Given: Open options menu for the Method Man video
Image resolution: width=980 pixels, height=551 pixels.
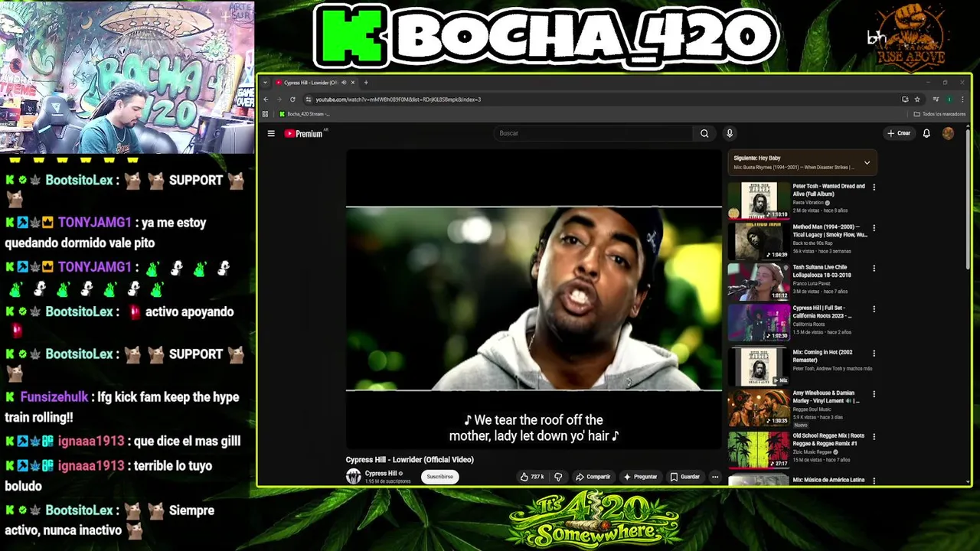Looking at the screenshot, I should pyautogui.click(x=874, y=228).
